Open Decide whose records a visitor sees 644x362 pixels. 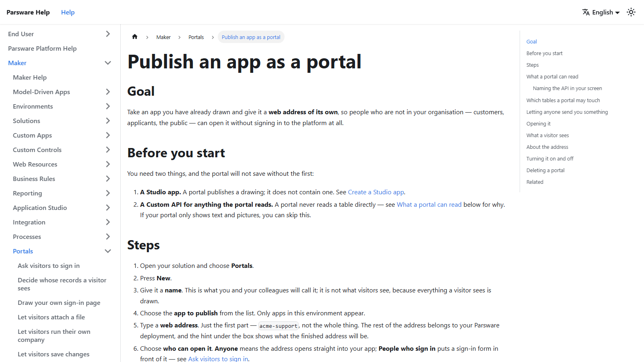(x=62, y=284)
